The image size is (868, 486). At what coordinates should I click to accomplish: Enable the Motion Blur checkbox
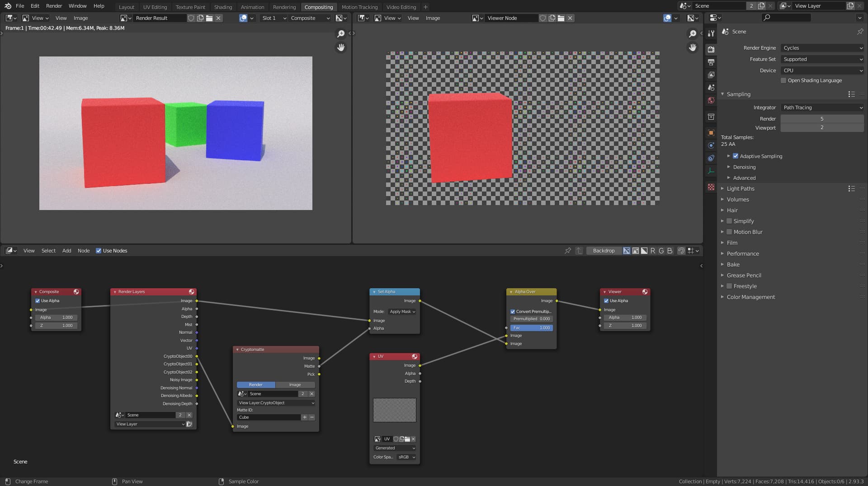(x=729, y=232)
